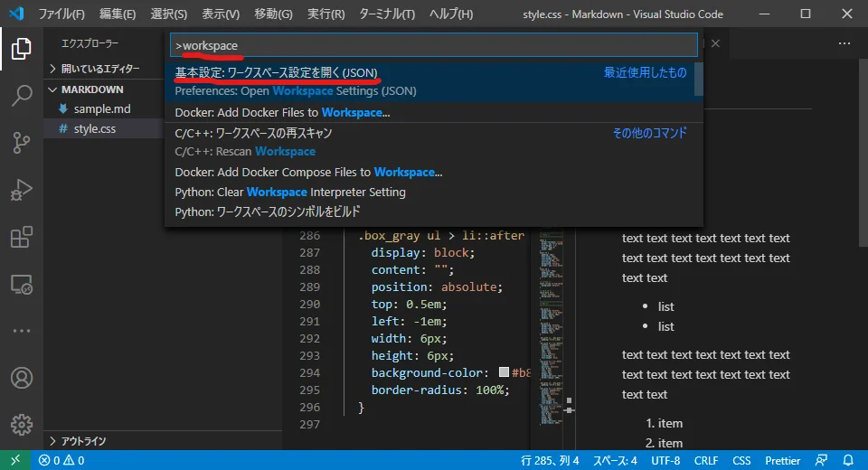
Task: Show errors and warnings count in status bar
Action: (61, 460)
